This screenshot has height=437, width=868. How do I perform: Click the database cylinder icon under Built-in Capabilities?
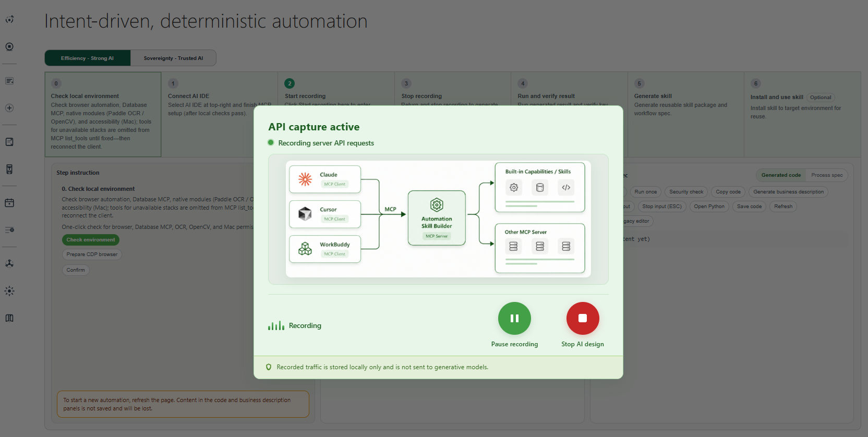[x=540, y=188]
